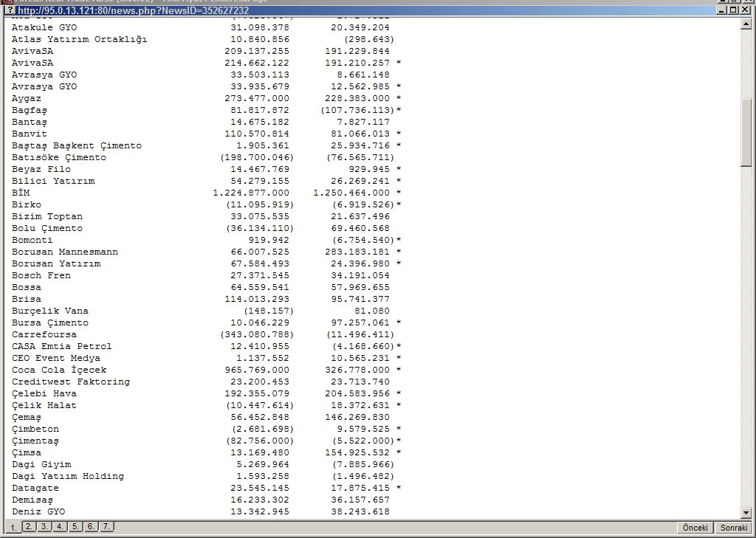
Task: Click the value 1.224.877.000
Action: [x=251, y=193]
